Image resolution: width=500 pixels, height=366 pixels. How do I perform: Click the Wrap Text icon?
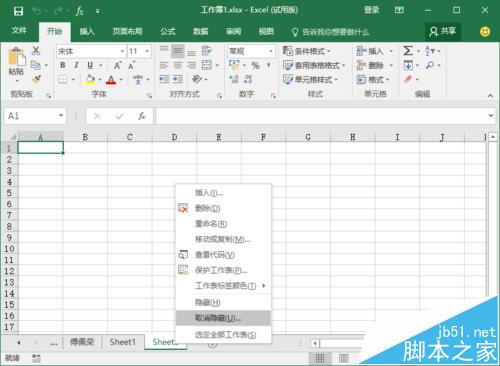click(207, 51)
